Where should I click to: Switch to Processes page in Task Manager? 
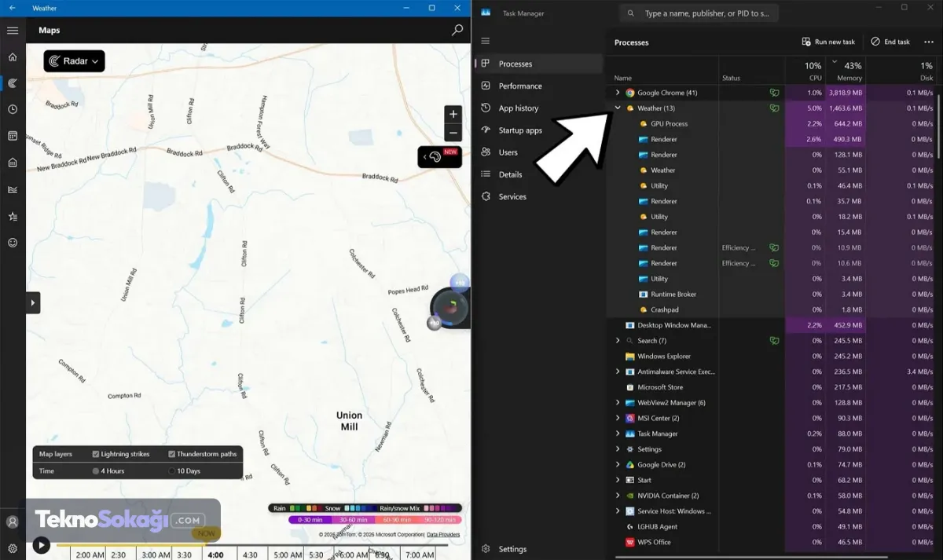point(539,64)
